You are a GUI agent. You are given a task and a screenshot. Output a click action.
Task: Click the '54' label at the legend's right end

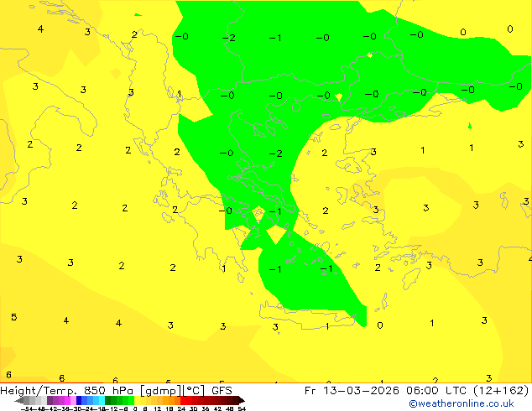point(242,409)
